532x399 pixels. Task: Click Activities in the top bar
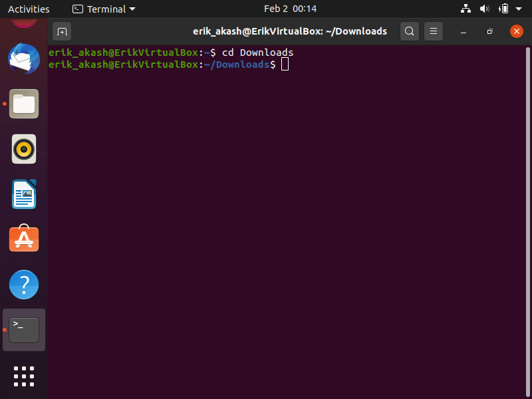coord(29,9)
